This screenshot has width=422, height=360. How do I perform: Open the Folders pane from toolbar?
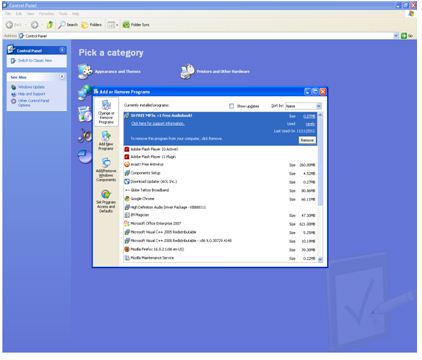[92, 25]
